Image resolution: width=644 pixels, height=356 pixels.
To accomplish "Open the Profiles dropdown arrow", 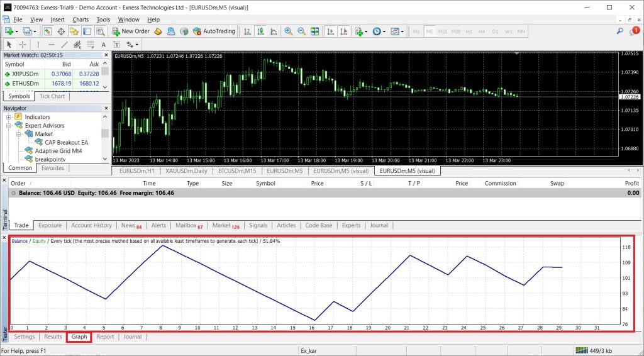I will tap(35, 31).
